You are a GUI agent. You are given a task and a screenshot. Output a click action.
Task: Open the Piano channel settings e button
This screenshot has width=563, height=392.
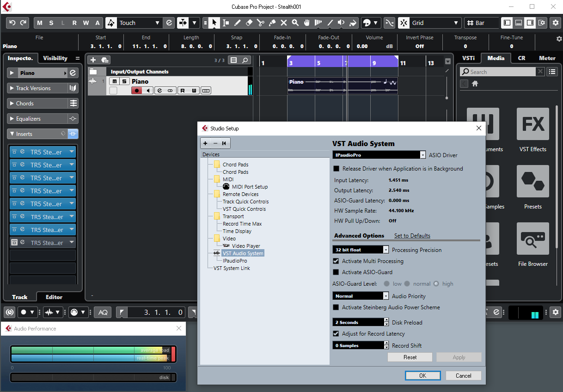tap(73, 73)
